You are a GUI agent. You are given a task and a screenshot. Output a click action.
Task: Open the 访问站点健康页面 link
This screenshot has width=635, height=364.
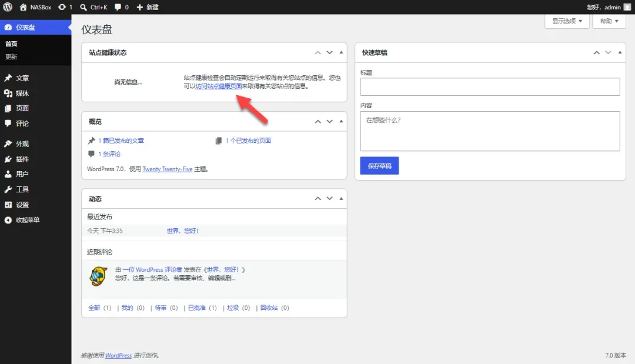click(x=219, y=86)
